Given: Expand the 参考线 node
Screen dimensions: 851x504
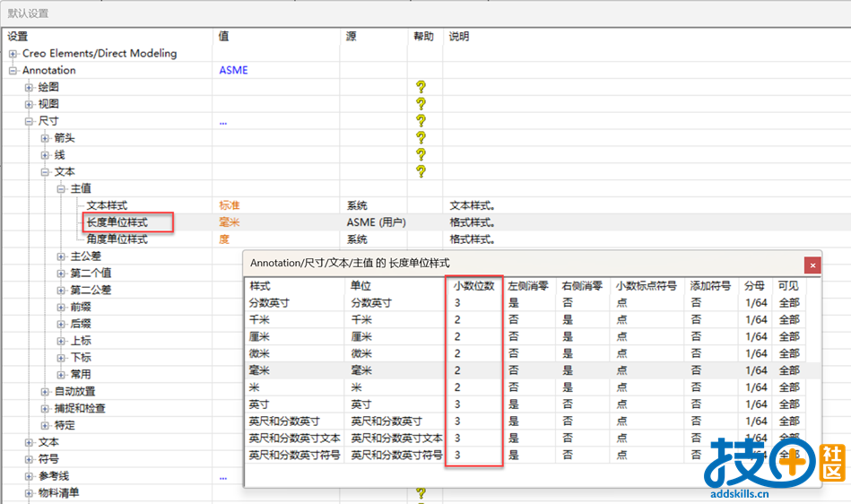Looking at the screenshot, I should pyautogui.click(x=29, y=476).
